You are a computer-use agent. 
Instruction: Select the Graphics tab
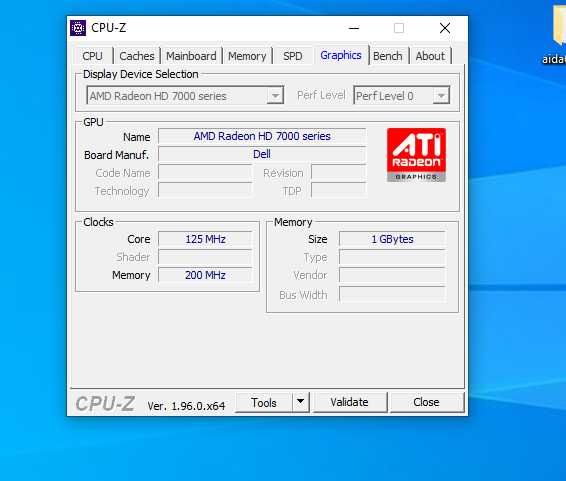click(x=341, y=55)
